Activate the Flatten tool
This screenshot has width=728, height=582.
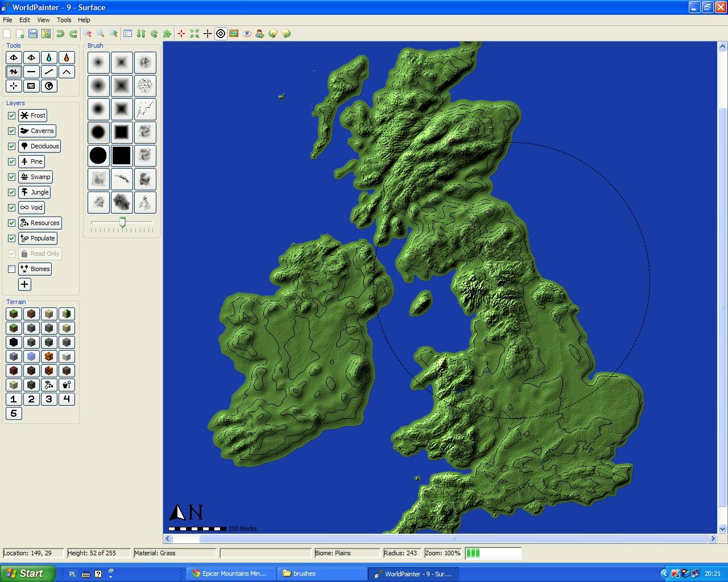31,72
